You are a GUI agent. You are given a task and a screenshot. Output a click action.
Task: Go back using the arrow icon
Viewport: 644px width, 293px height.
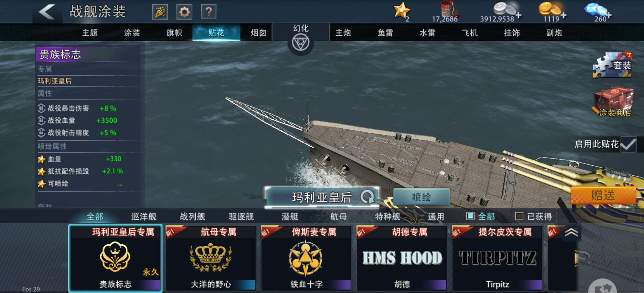pyautogui.click(x=47, y=12)
